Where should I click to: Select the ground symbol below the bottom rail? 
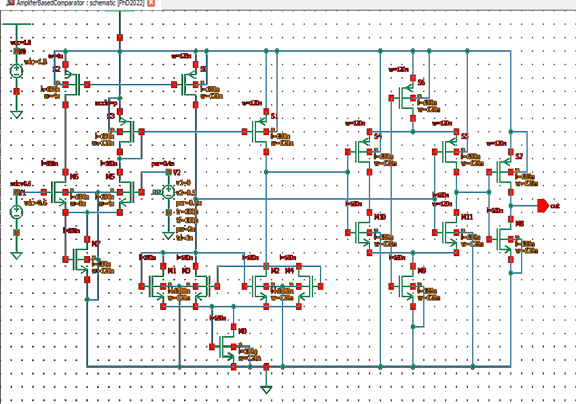tap(266, 389)
